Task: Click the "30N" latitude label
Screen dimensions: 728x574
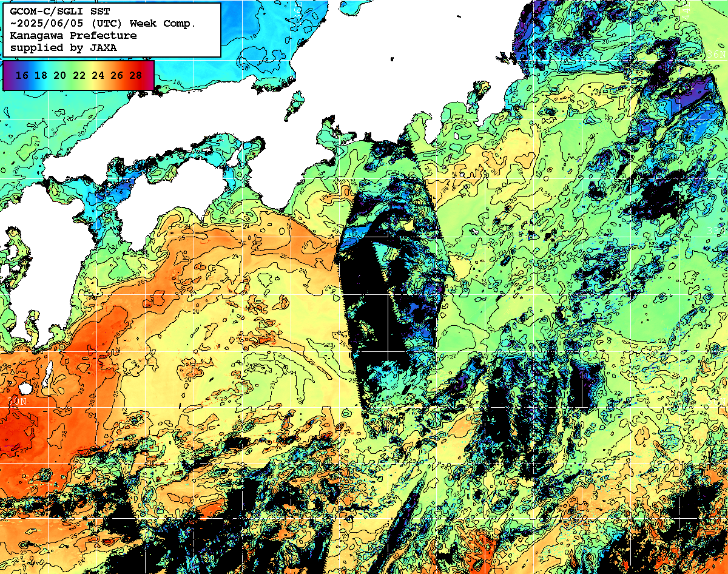Action: point(17,402)
